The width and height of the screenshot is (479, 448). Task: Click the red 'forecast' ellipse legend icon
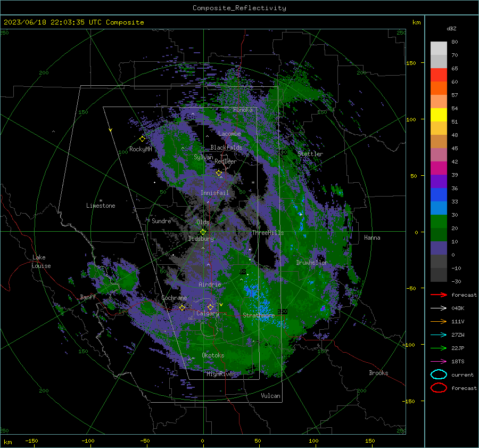click(439, 388)
